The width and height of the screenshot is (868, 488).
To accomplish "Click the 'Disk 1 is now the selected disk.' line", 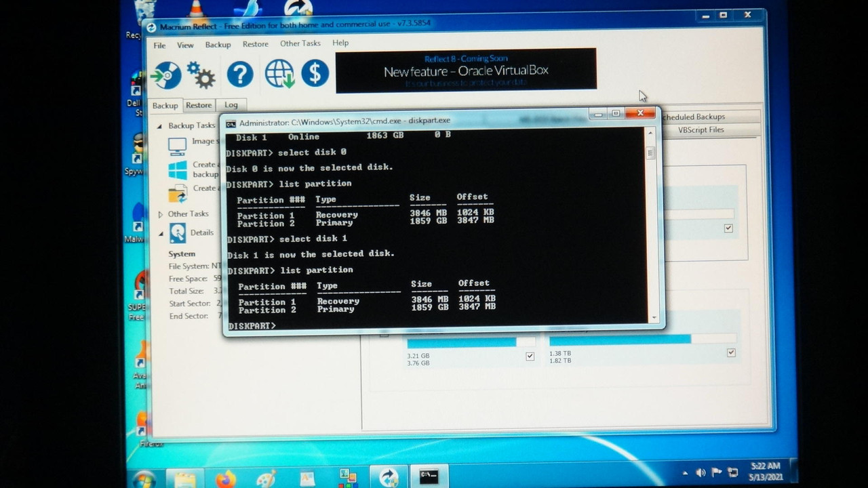I will coord(311,254).
